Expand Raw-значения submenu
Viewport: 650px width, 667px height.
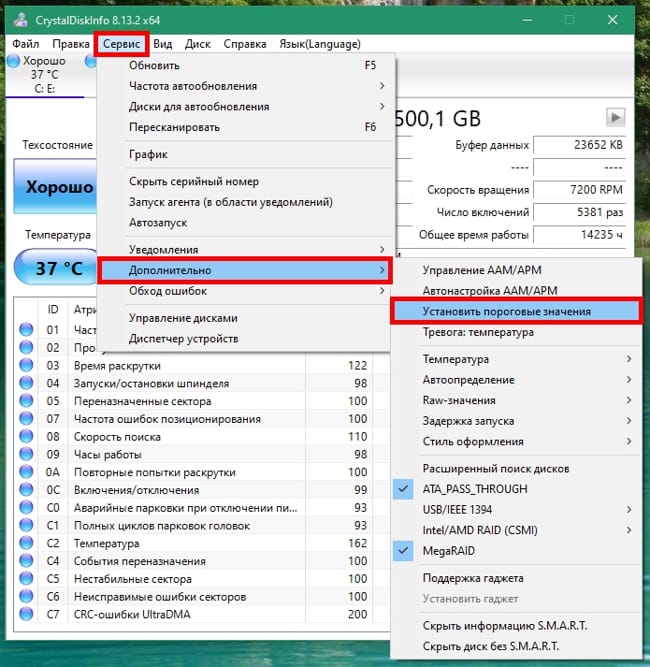[516, 400]
